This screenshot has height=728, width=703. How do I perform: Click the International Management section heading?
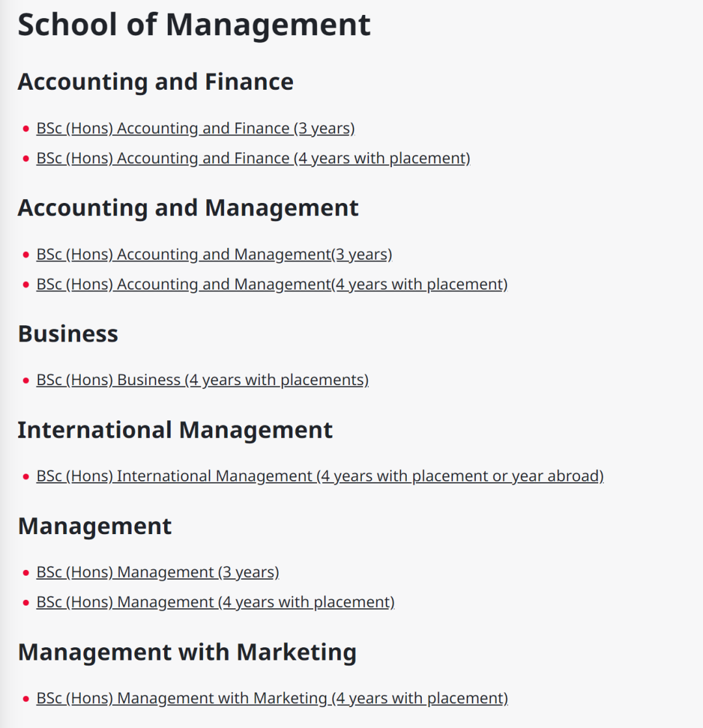click(x=175, y=430)
